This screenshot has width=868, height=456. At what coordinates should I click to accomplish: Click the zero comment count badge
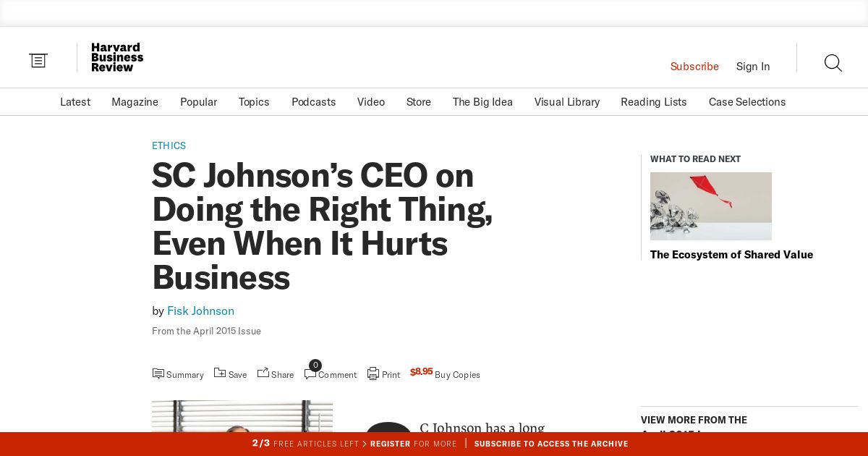click(315, 366)
